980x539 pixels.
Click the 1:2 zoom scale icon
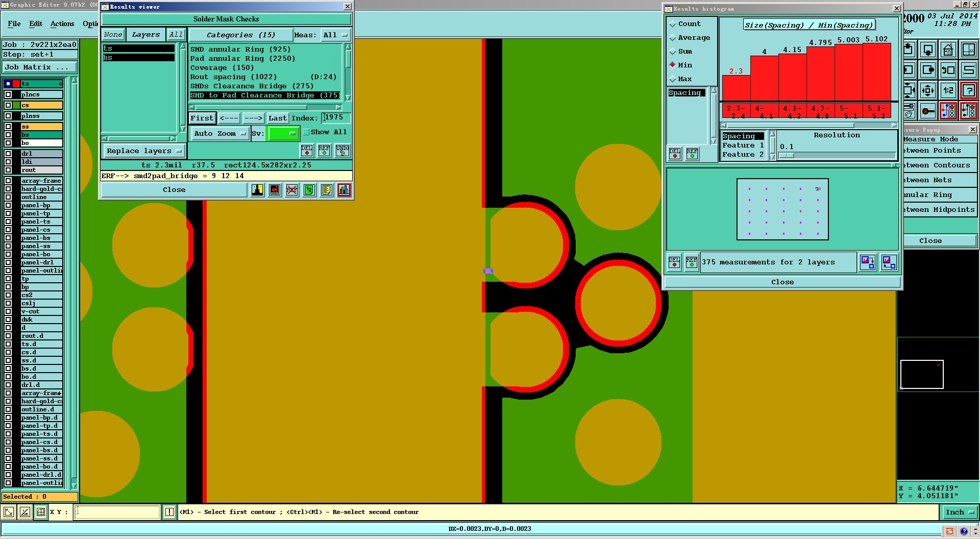click(948, 91)
